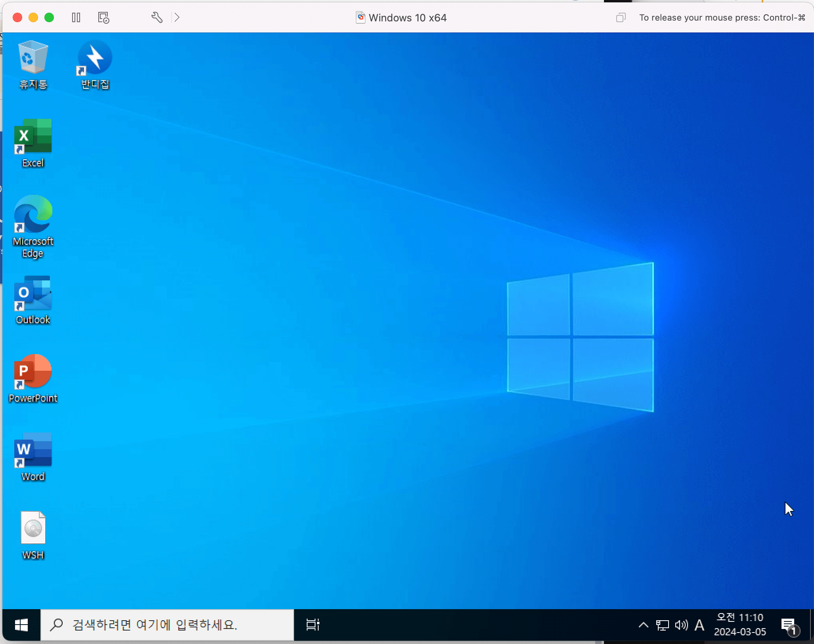Select the Outlook desktop shortcut

click(x=33, y=300)
